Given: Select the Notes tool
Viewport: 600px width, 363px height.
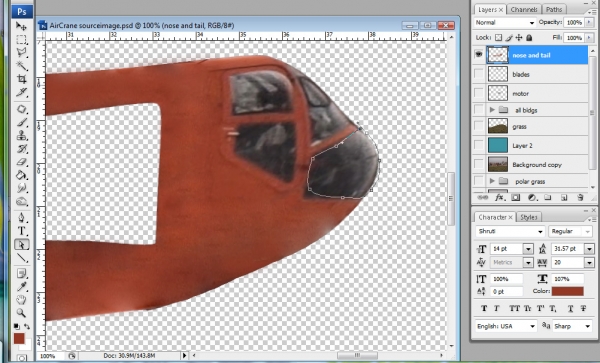Looking at the screenshot, I should click(21, 273).
